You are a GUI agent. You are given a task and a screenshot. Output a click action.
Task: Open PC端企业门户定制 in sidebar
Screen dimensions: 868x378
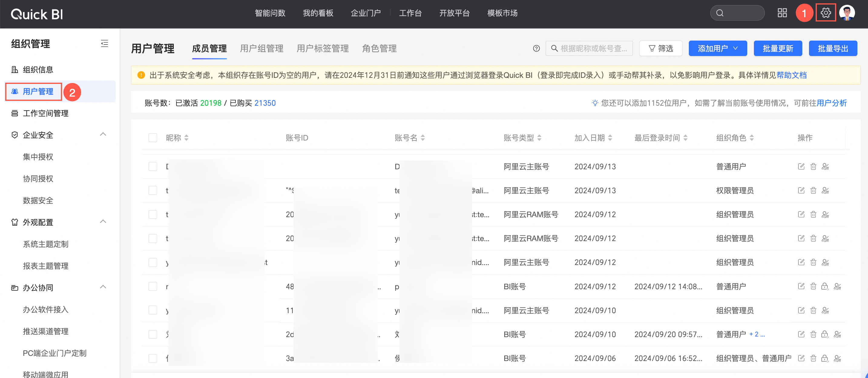(54, 353)
